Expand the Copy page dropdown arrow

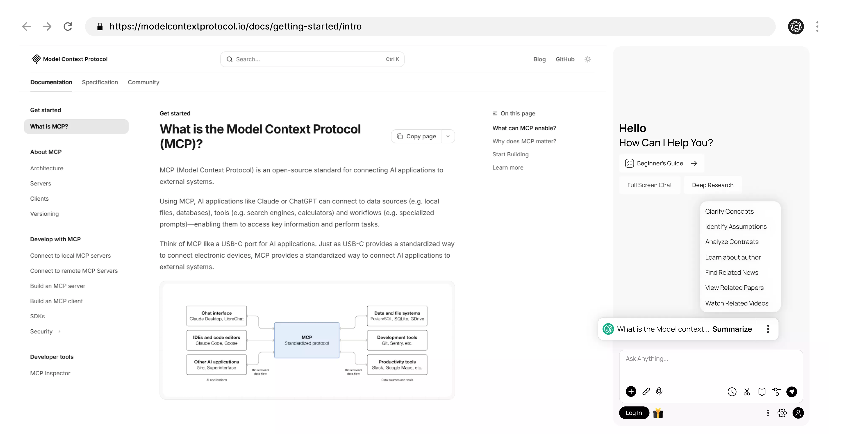pos(448,136)
